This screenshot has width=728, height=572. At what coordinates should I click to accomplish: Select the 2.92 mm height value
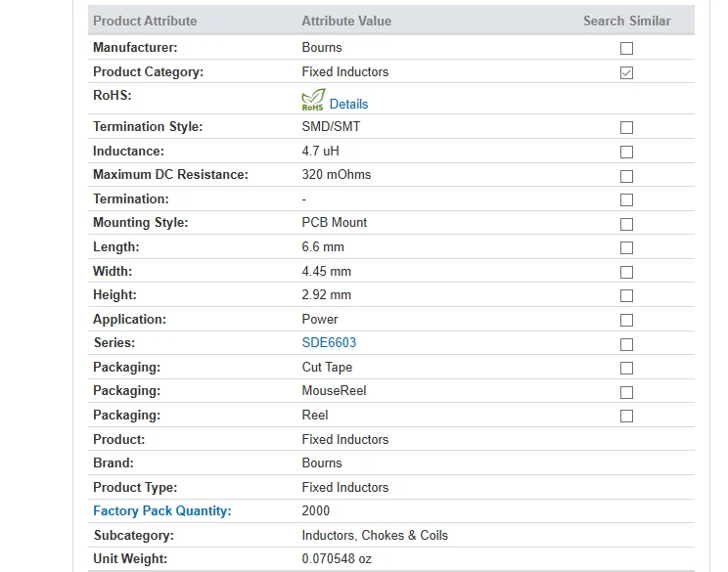coord(327,294)
